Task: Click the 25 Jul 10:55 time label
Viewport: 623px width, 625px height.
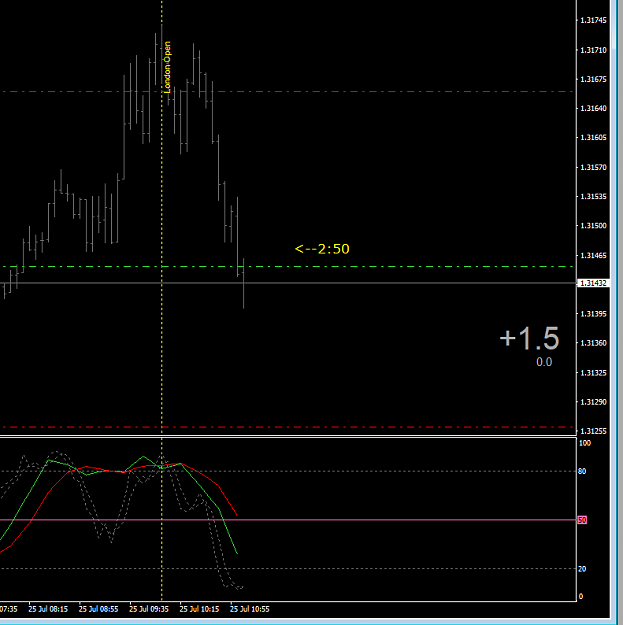Action: click(x=250, y=609)
